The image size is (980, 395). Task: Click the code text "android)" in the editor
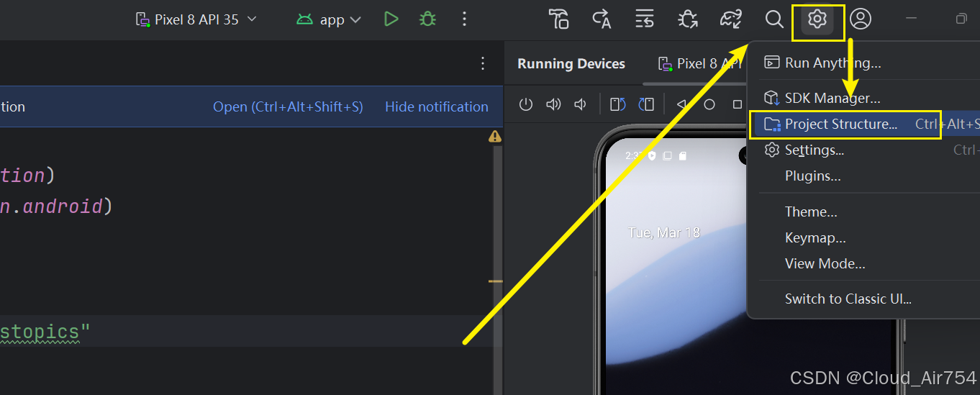68,207
